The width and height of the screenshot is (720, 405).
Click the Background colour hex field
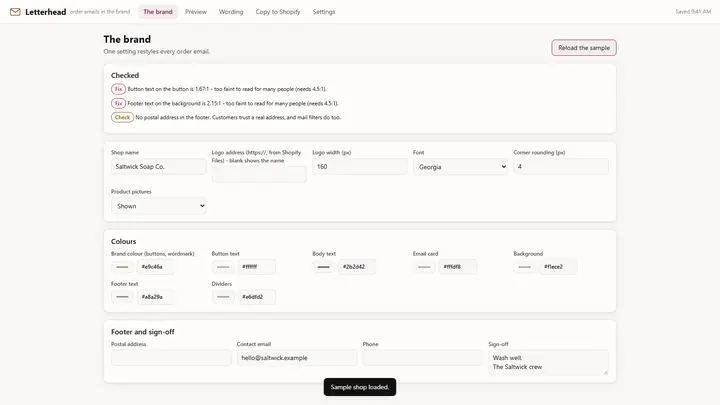point(558,267)
